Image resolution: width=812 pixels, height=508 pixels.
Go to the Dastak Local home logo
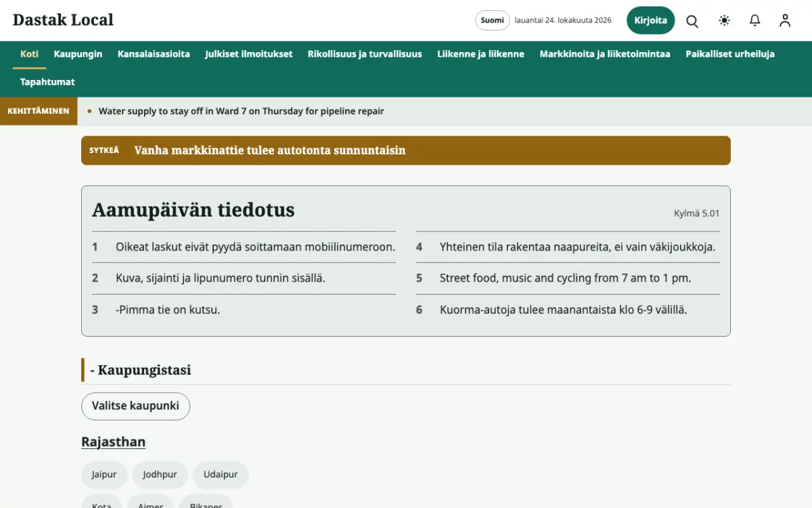pos(63,20)
